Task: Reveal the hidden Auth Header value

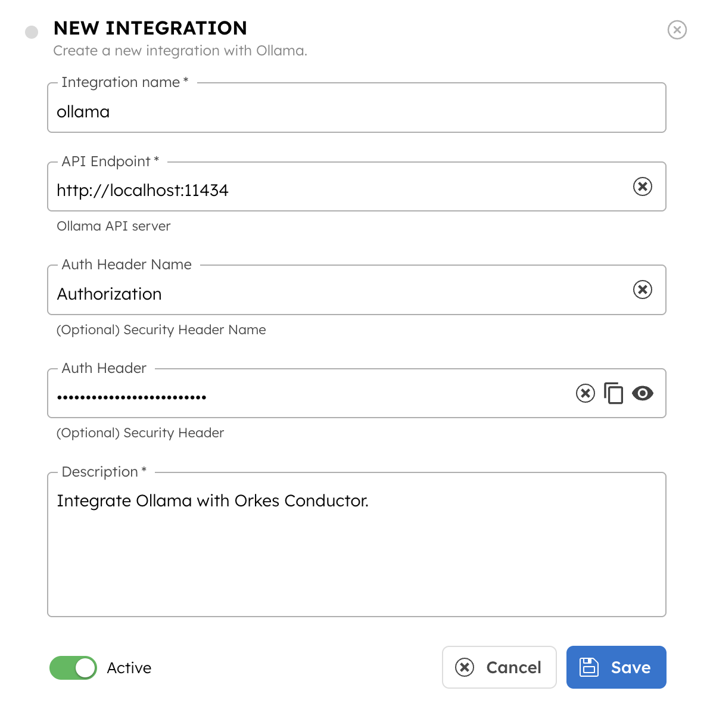Action: pyautogui.click(x=643, y=393)
